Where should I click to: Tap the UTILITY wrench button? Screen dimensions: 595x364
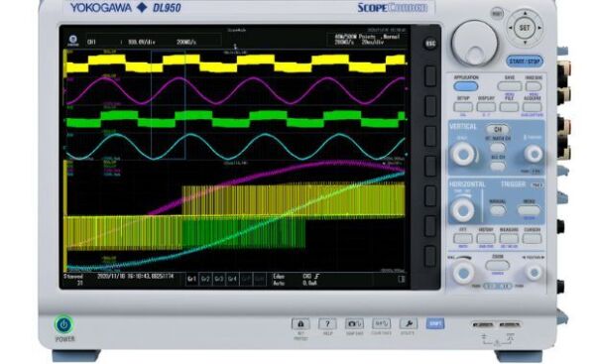click(409, 323)
